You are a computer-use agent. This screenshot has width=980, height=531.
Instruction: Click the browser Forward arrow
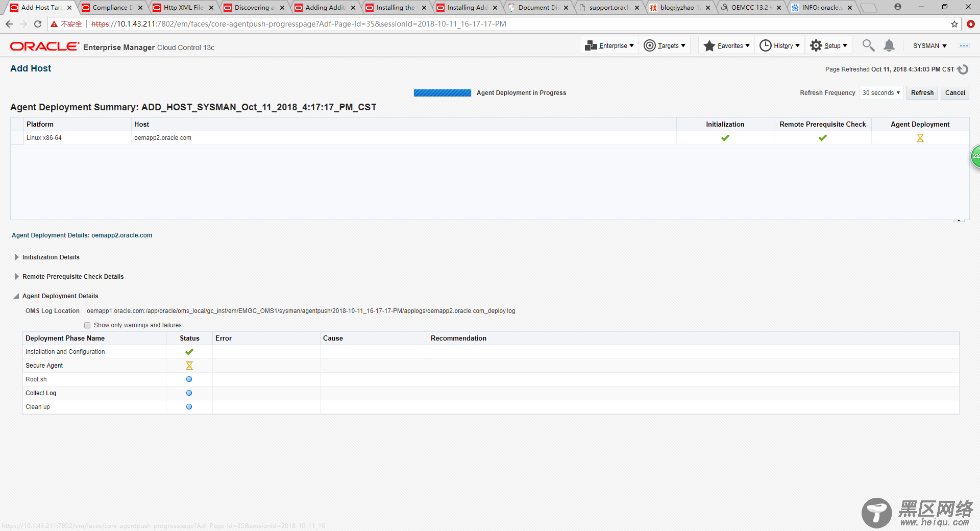23,24
